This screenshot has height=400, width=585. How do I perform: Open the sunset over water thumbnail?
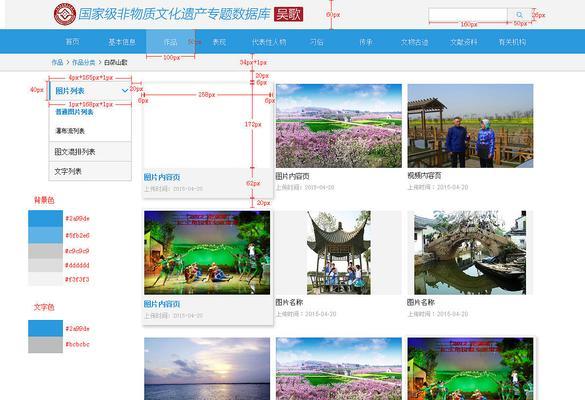tap(207, 369)
